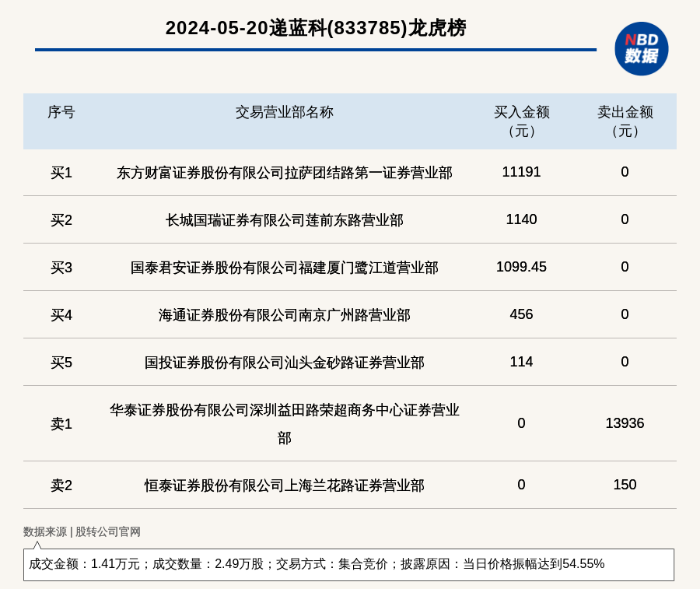700x589 pixels.
Task: Select the title 2024-05-20递蓝科(833785)龙虎榜
Action: click(x=316, y=28)
